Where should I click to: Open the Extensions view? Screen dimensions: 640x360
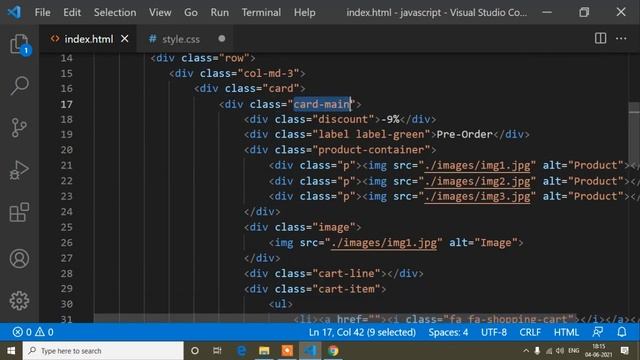(19, 212)
